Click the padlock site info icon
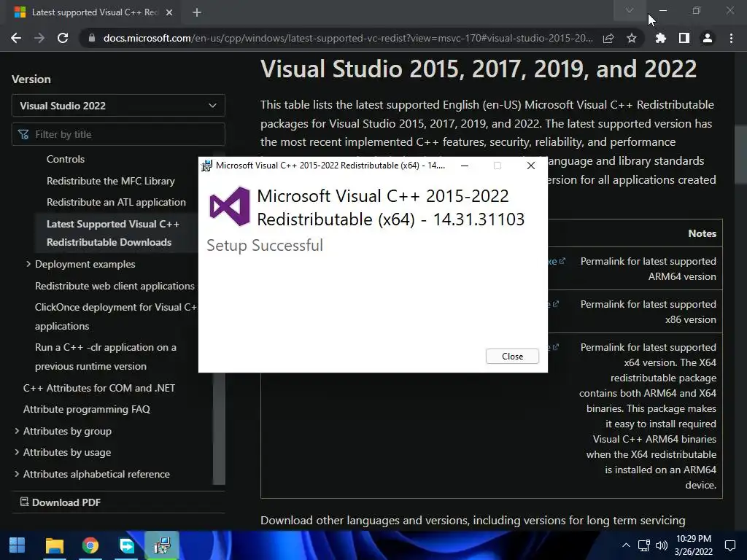 (92, 38)
